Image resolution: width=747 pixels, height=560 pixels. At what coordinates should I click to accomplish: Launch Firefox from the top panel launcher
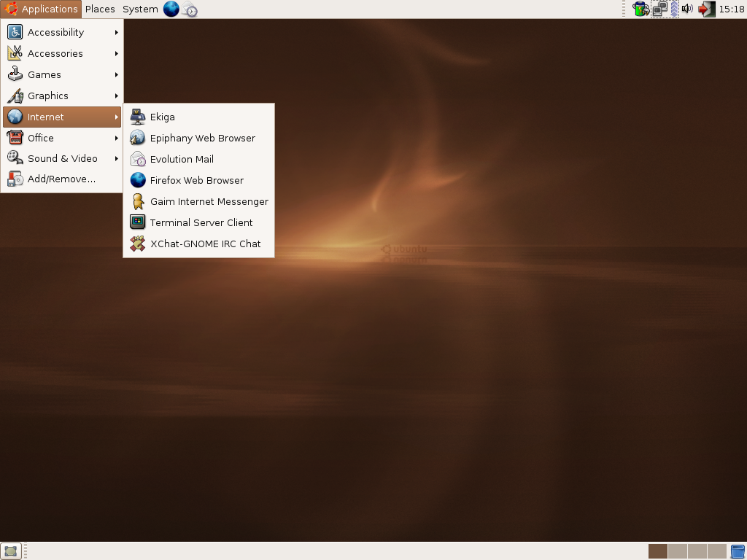tap(171, 9)
